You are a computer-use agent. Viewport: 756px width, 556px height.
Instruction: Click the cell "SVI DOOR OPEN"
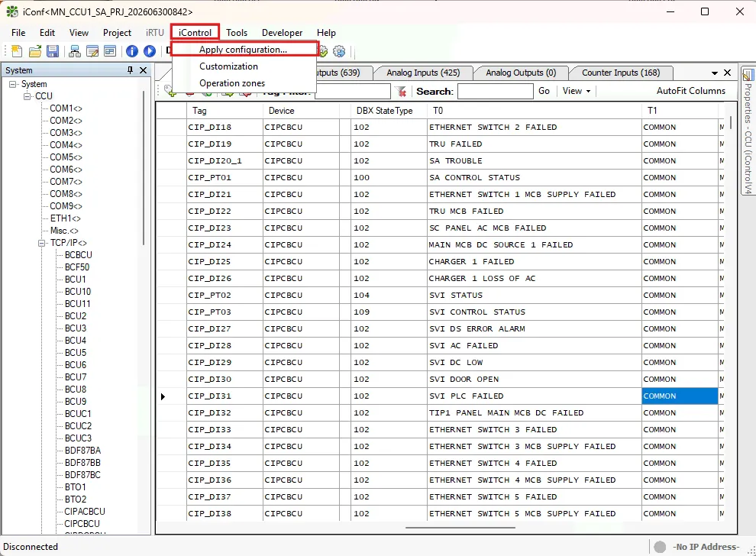535,380
